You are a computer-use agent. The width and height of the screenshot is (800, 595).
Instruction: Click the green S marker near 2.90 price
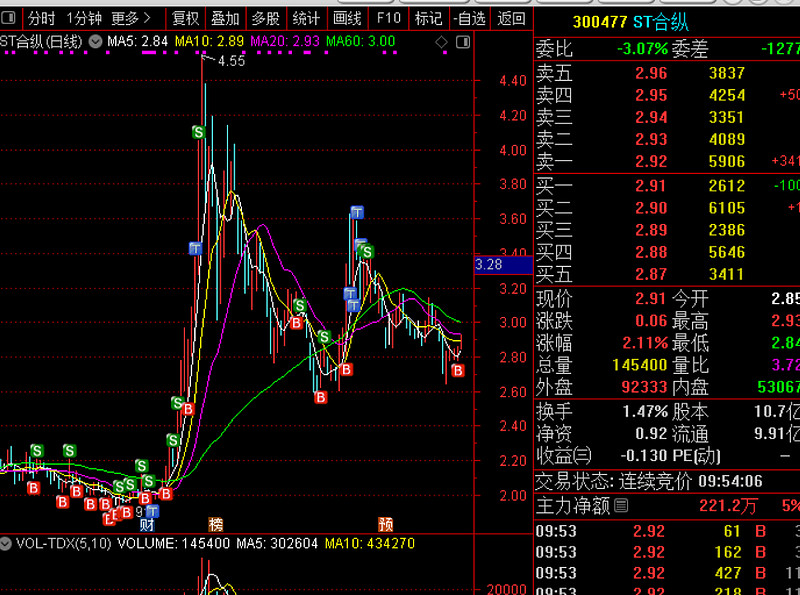[x=324, y=337]
